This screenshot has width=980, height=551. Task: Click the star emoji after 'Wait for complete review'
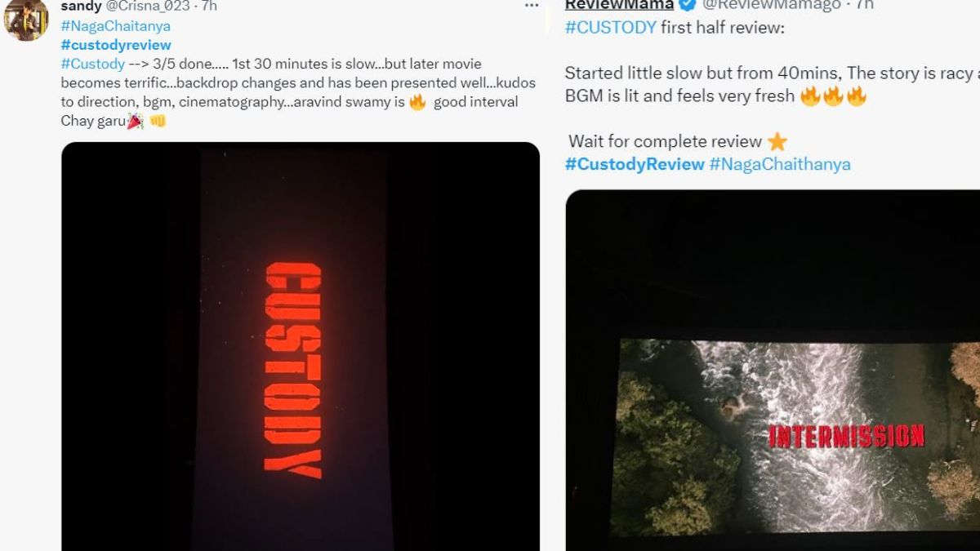(x=777, y=142)
